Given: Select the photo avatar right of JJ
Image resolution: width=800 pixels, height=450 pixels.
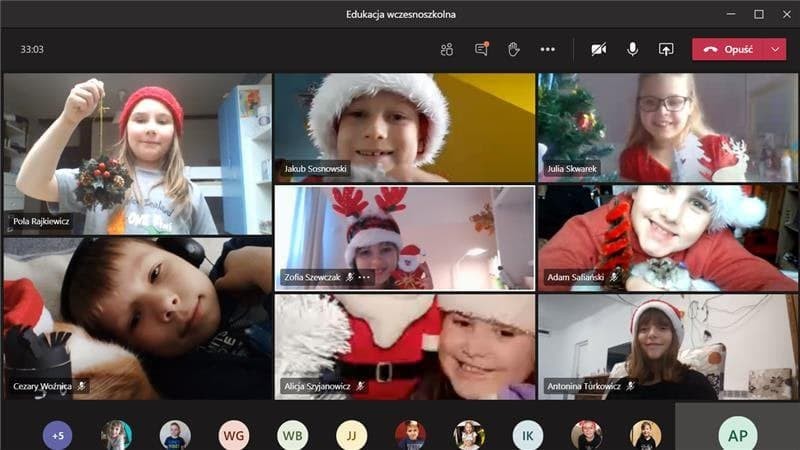Looking at the screenshot, I should click(410, 435).
